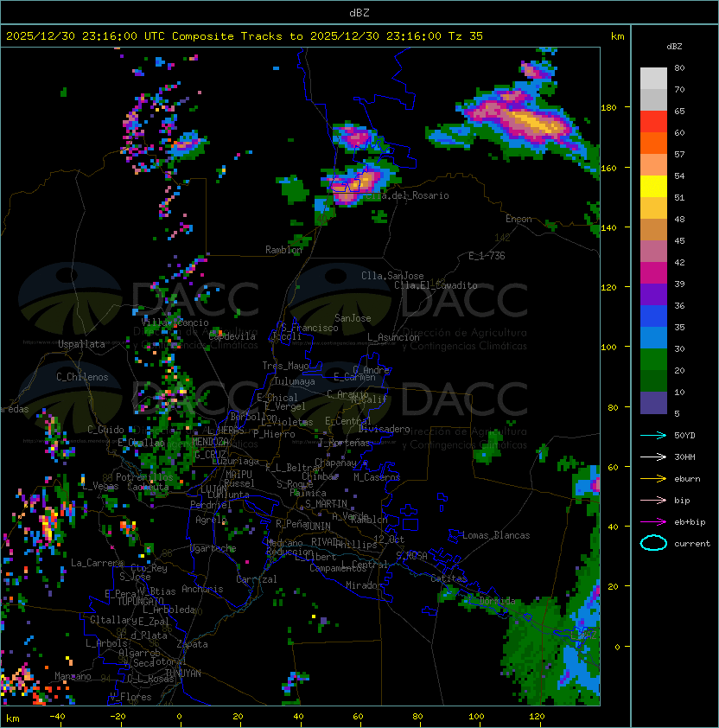The height and width of the screenshot is (728, 719).
Task: Click the cyan 50YD arrow icon
Action: pyautogui.click(x=653, y=435)
